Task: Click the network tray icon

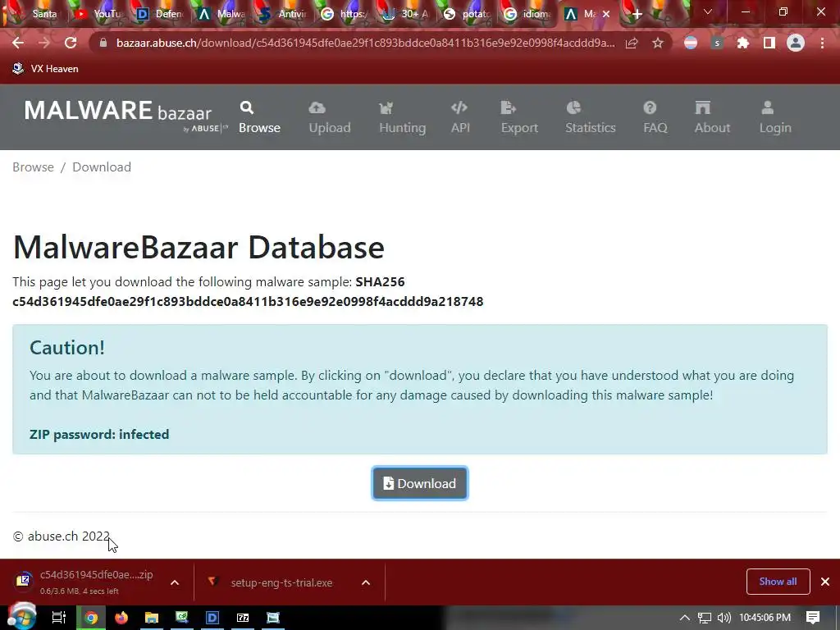Action: (705, 618)
